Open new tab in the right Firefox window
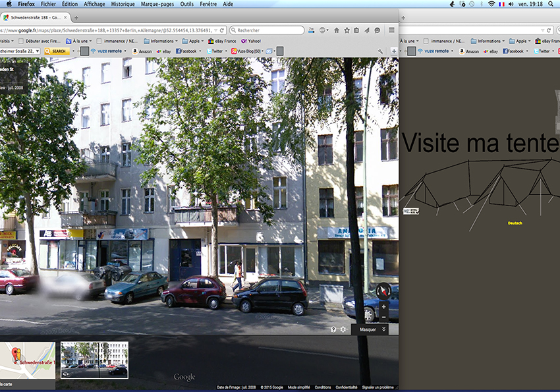Image resolution: width=560 pixels, height=392 pixels. 403,18
